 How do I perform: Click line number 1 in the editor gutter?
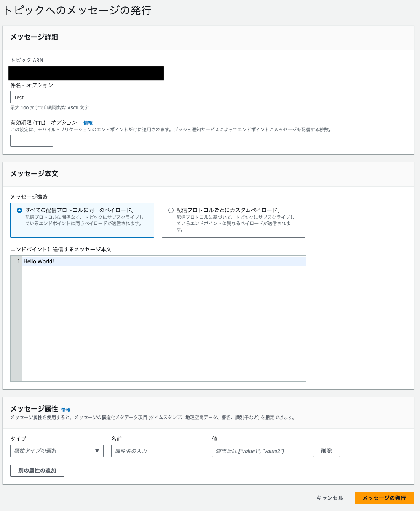18,261
